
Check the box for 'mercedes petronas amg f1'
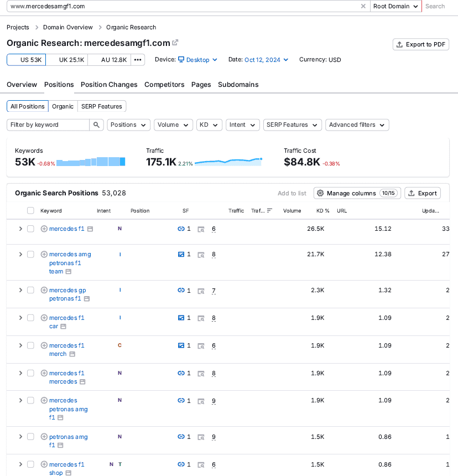pos(30,400)
